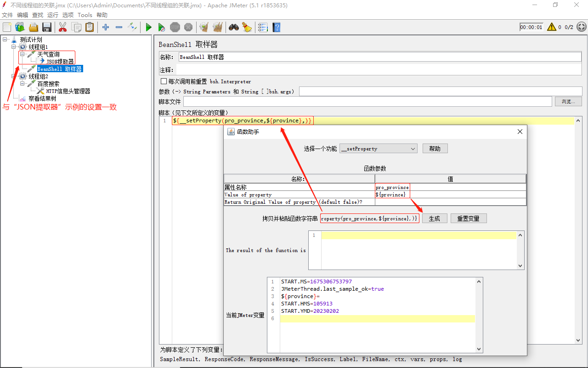
Task: Save the test plan with floppy icon
Action: pos(47,27)
